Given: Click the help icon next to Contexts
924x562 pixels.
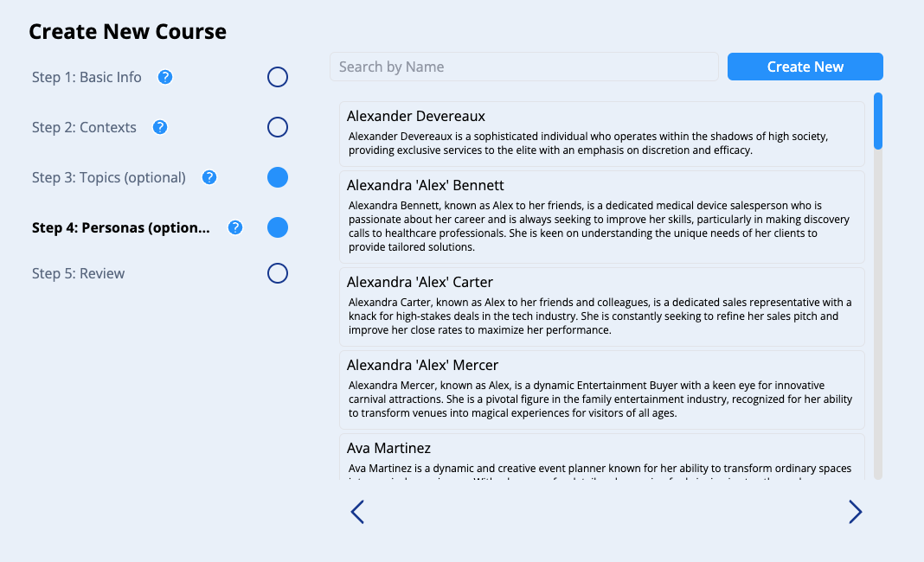Looking at the screenshot, I should pos(160,127).
